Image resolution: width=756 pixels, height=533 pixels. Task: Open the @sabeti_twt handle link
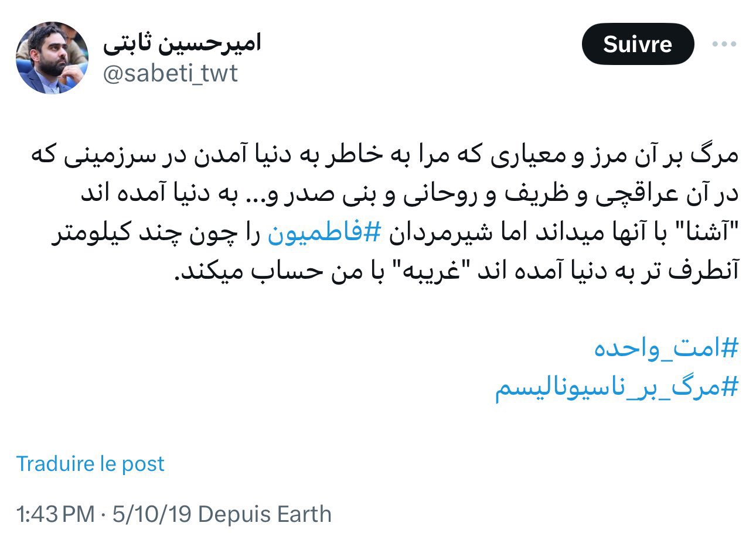171,74
